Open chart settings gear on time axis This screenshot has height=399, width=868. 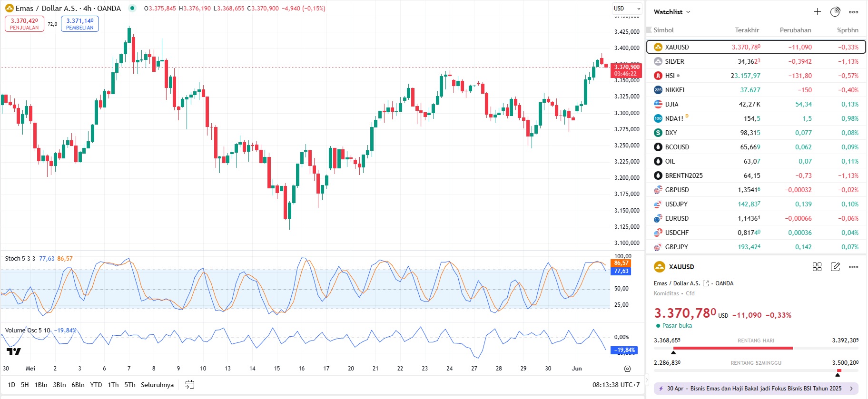click(x=627, y=369)
